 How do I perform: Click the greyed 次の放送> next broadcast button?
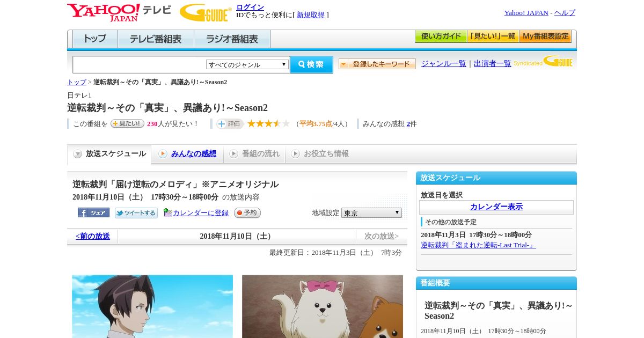tap(382, 236)
